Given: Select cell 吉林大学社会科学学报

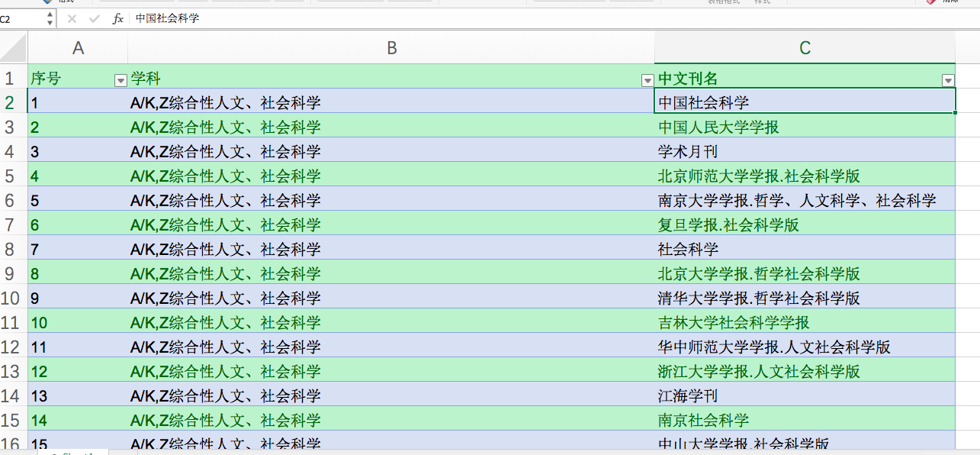Looking at the screenshot, I should (805, 322).
